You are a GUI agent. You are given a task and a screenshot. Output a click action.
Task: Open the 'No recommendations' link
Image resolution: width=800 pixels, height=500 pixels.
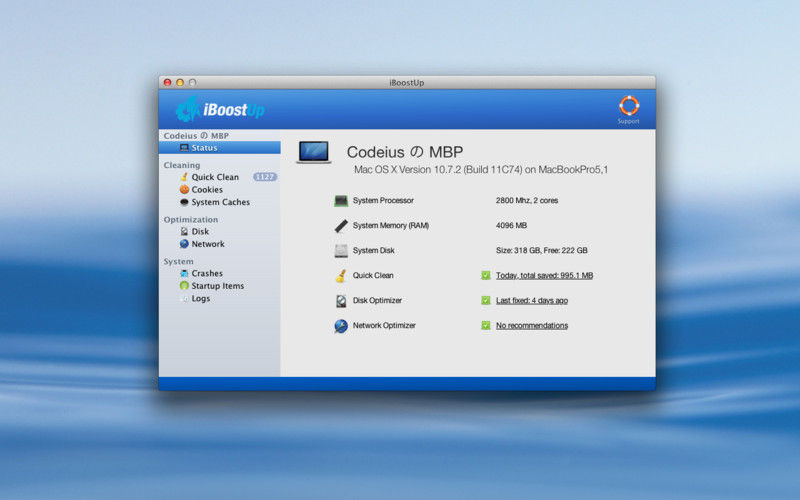[532, 326]
